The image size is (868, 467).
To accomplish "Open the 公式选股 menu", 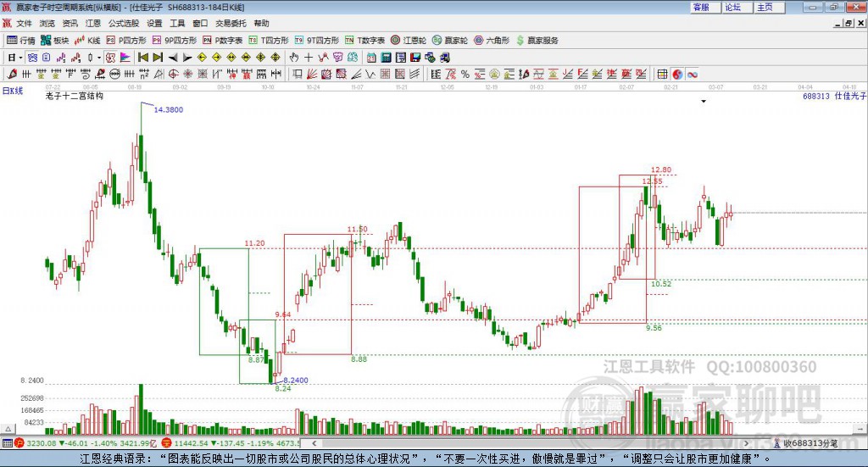I will (x=124, y=23).
